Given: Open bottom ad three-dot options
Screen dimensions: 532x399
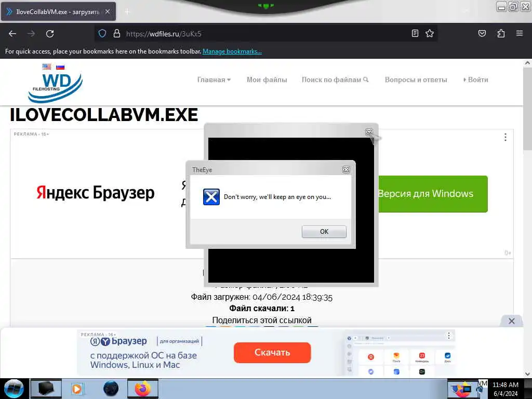Looking at the screenshot, I should 448,336.
